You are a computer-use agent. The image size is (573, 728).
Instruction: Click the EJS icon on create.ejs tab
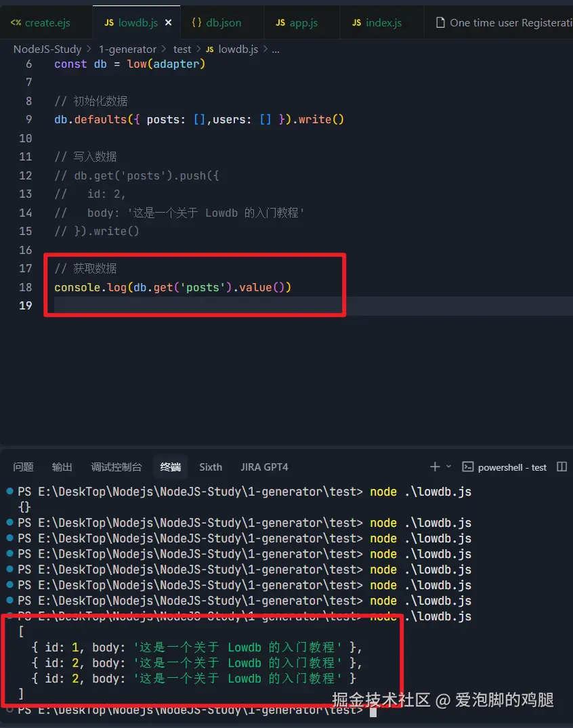(16, 23)
